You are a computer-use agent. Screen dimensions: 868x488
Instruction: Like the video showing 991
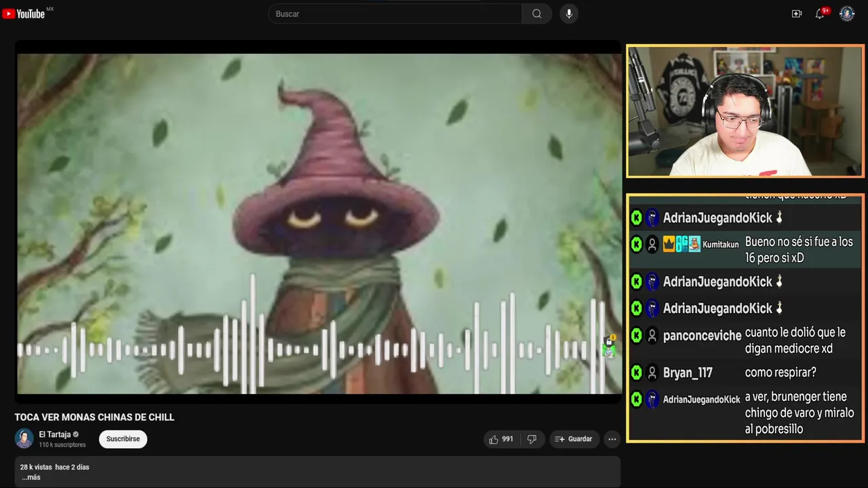pos(501,439)
